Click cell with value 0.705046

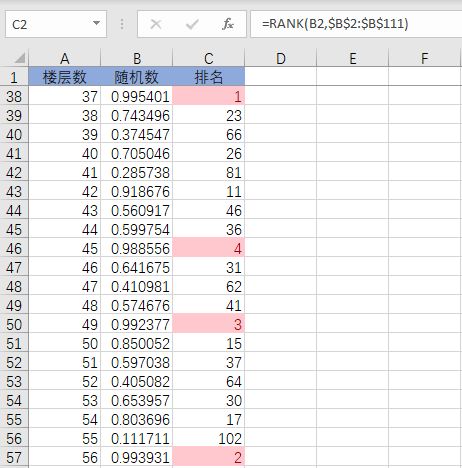pyautogui.click(x=137, y=153)
